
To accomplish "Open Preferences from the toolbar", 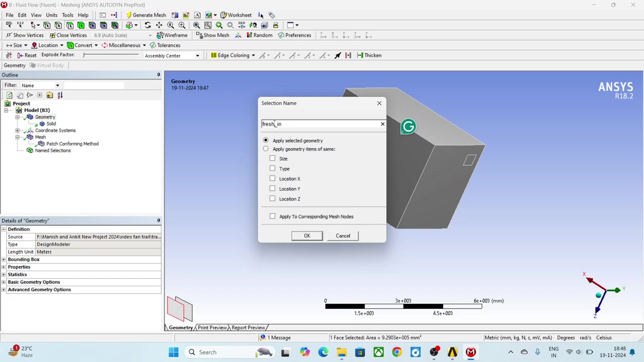I will point(294,35).
